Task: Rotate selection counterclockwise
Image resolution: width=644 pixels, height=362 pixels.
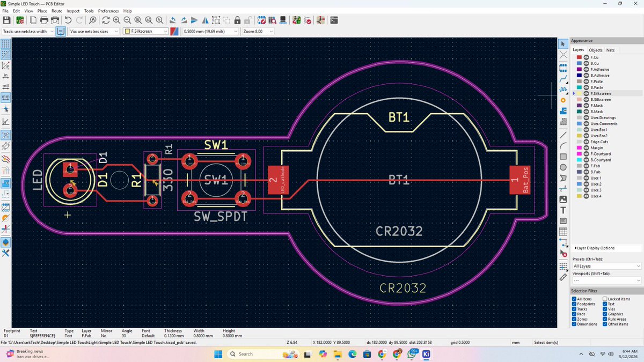Action: [x=173, y=20]
